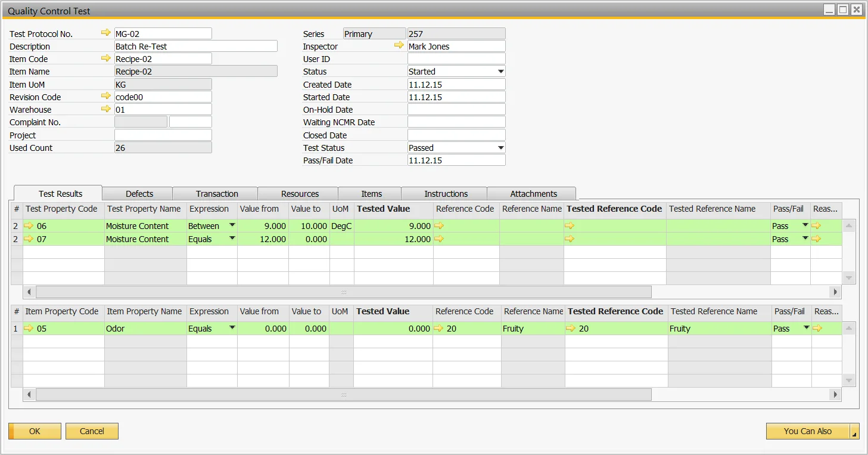Click Reference Code arrow in property 07 row
Screen dimensions: 868x455
tap(440, 239)
